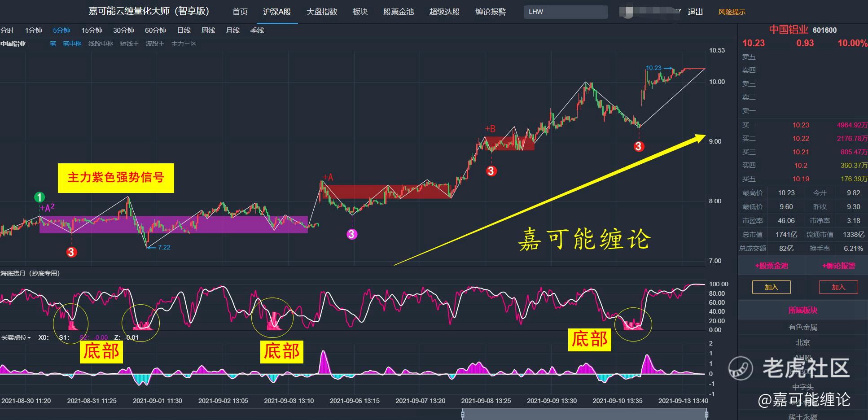Open the 中字头 sector link
The width and height of the screenshot is (868, 420).
pyautogui.click(x=803, y=387)
